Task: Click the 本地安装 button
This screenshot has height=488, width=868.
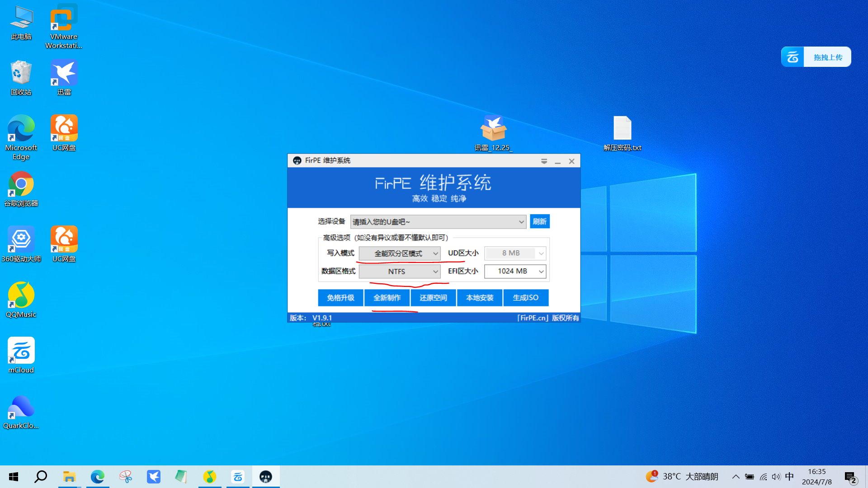Action: 479,298
